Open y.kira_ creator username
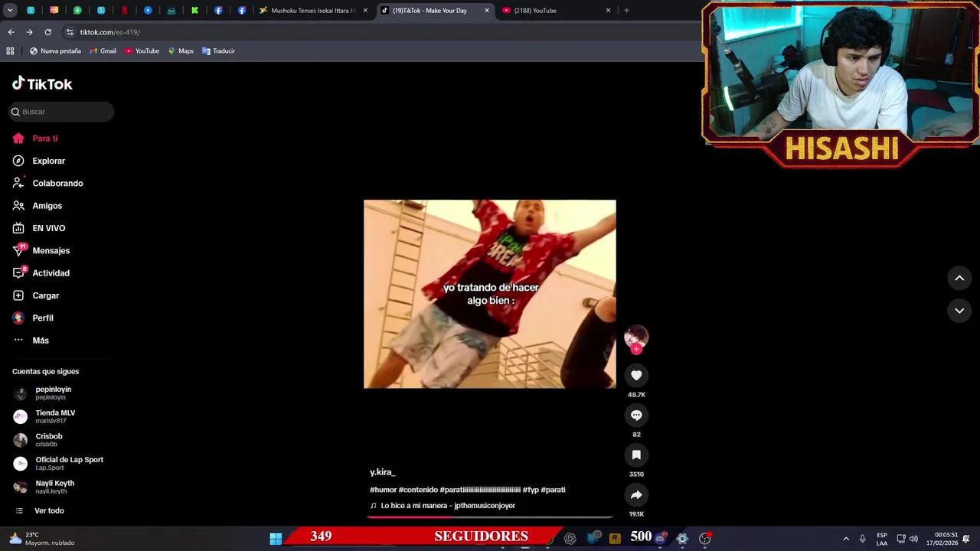This screenshot has width=980, height=551. click(383, 472)
